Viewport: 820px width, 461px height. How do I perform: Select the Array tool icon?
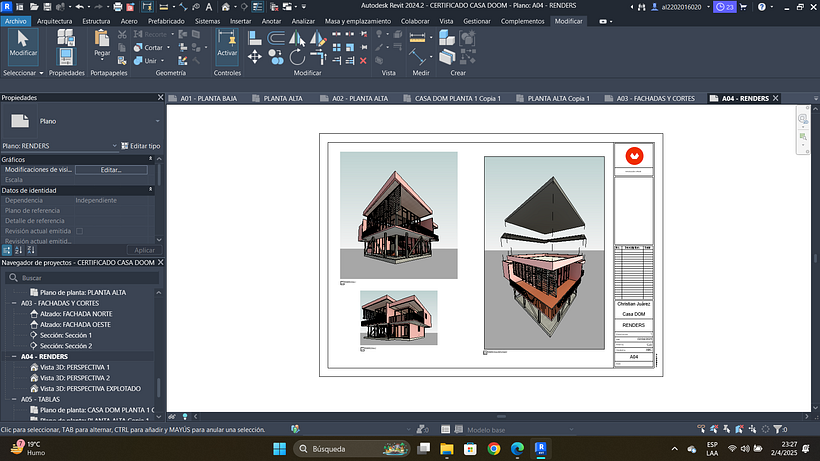[336, 48]
